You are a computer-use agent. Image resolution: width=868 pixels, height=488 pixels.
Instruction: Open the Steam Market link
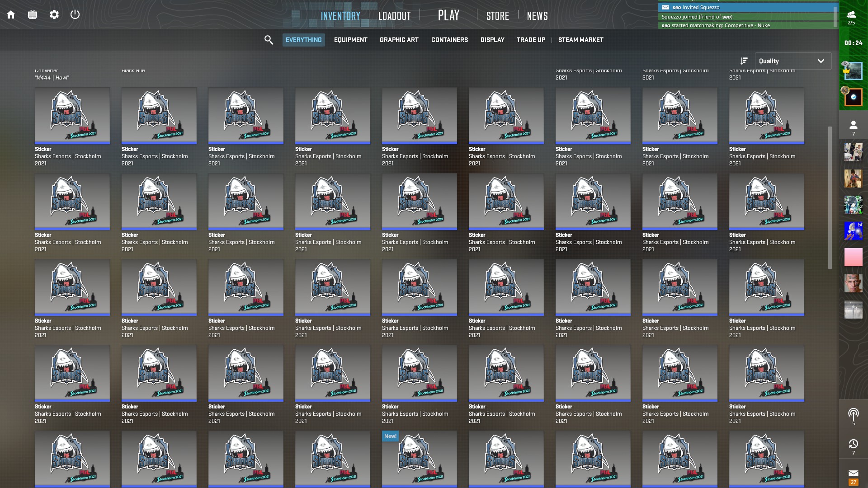[x=580, y=40]
